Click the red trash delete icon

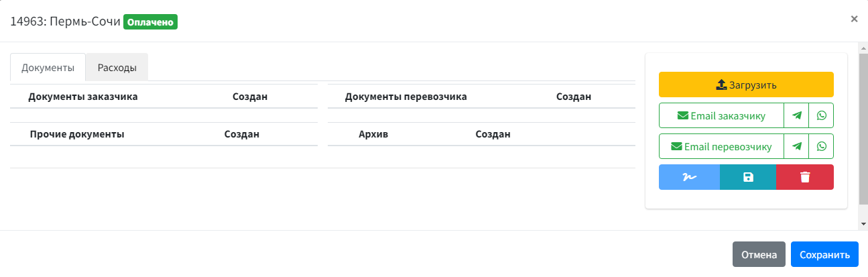(x=805, y=177)
